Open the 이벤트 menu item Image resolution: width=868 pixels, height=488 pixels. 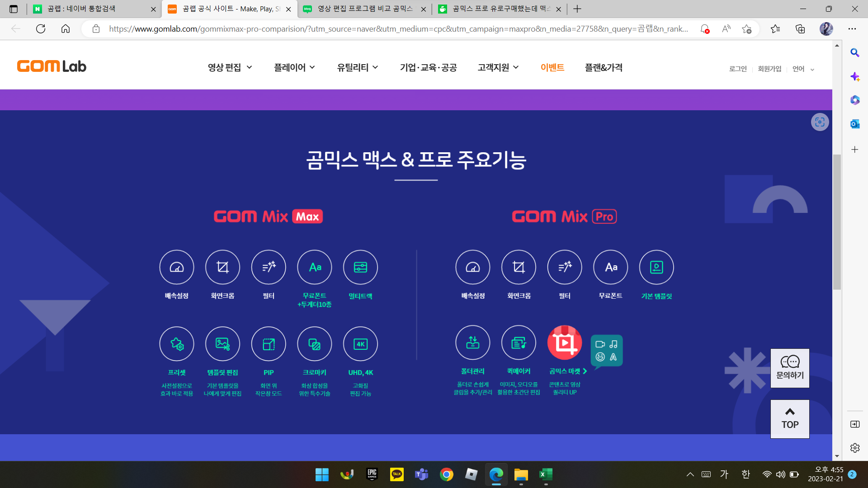[552, 67]
